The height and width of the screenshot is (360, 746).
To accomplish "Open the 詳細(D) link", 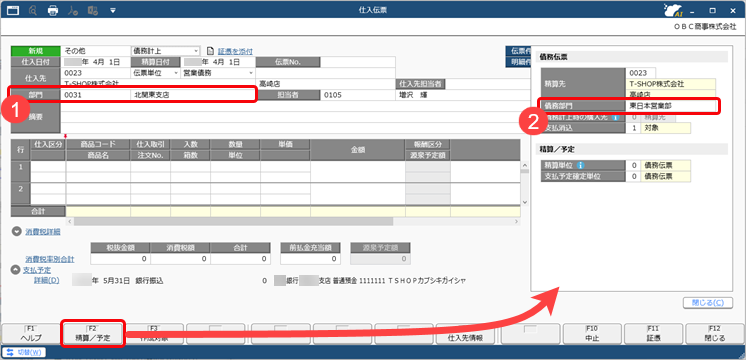I will point(46,281).
